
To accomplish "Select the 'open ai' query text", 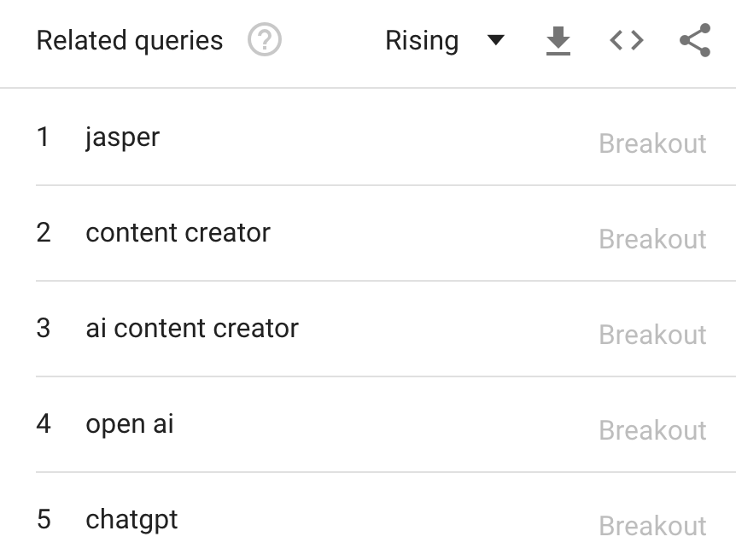I will click(x=128, y=423).
